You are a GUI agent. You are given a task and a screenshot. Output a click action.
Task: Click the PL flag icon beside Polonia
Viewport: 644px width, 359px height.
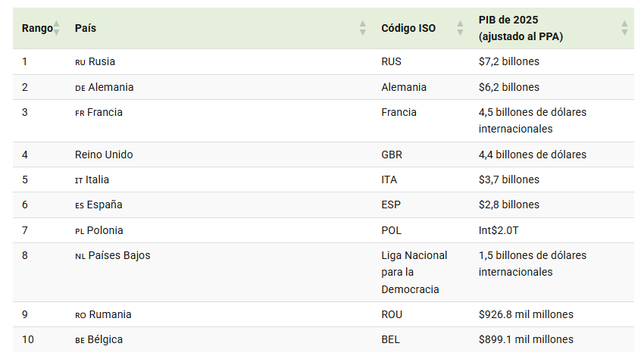pyautogui.click(x=80, y=231)
